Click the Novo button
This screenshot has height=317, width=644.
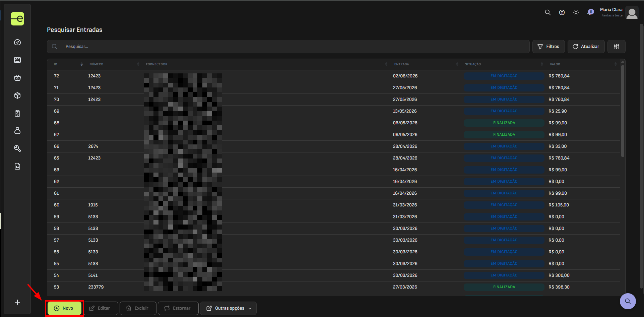65,308
